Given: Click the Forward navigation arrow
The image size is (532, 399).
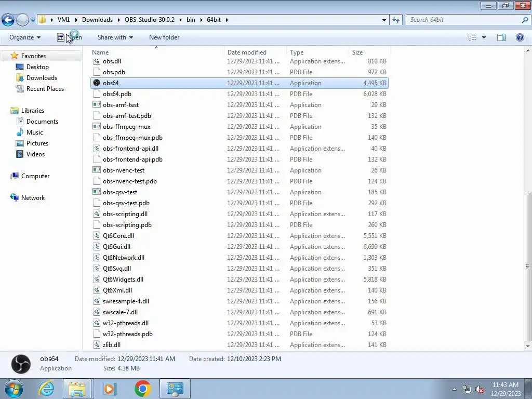Looking at the screenshot, I should coord(22,20).
